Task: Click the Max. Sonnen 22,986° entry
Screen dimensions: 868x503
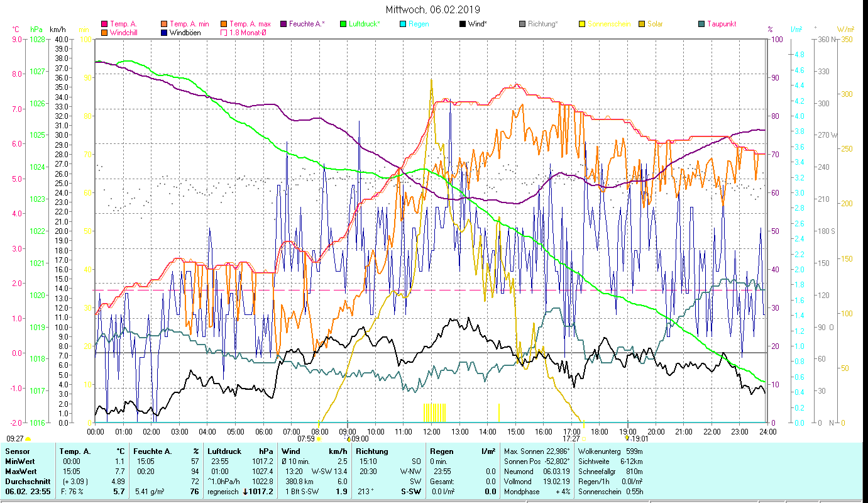Action: [x=536, y=451]
